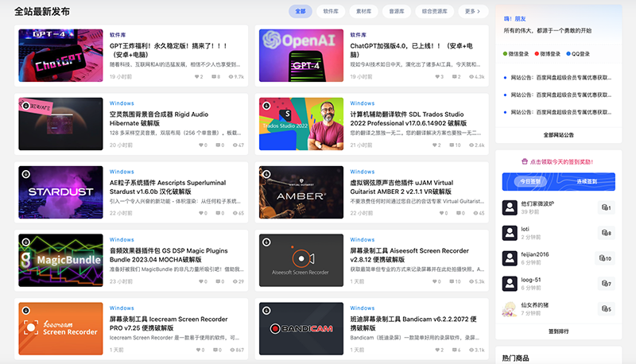Click like heart icon on ChatGPT加强版 card
This screenshot has height=364, width=636.
(437, 76)
